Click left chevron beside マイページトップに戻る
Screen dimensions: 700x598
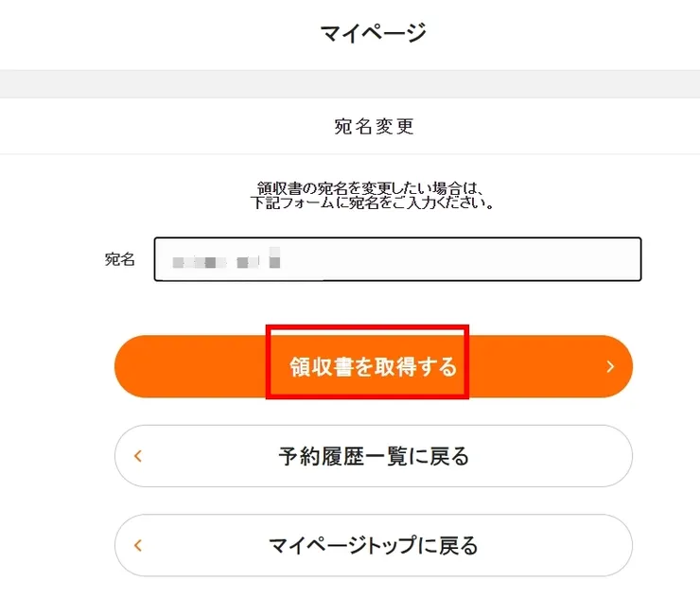(x=138, y=546)
